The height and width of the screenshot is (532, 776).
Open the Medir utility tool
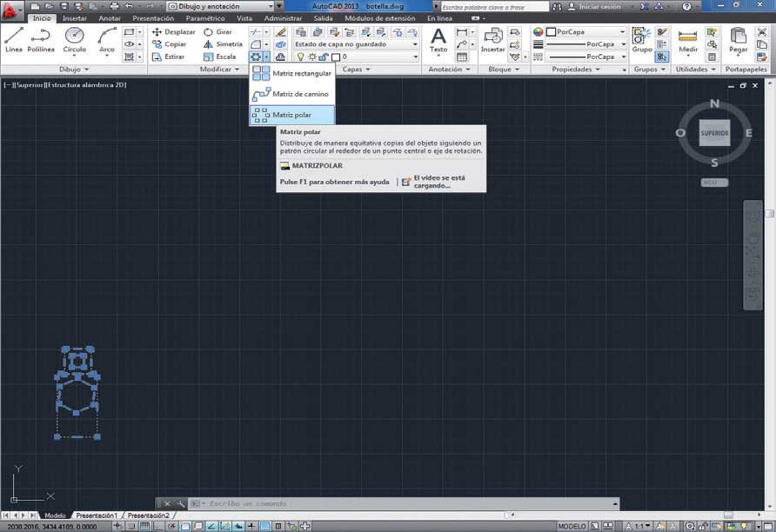[688, 40]
